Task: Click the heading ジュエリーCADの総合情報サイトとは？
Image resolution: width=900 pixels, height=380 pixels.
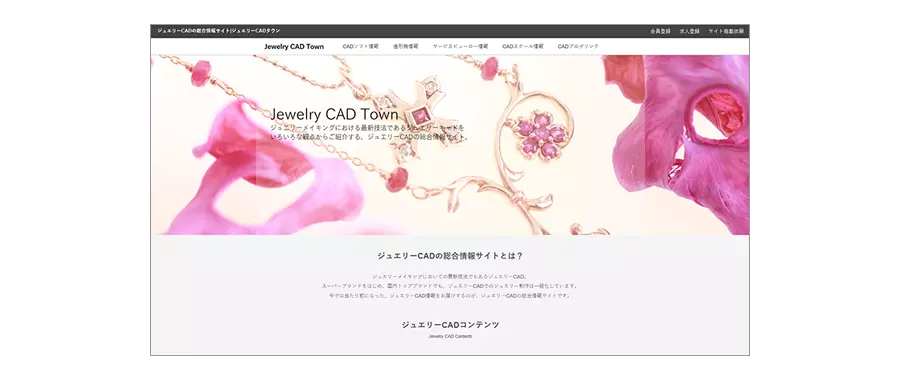Action: click(x=450, y=255)
